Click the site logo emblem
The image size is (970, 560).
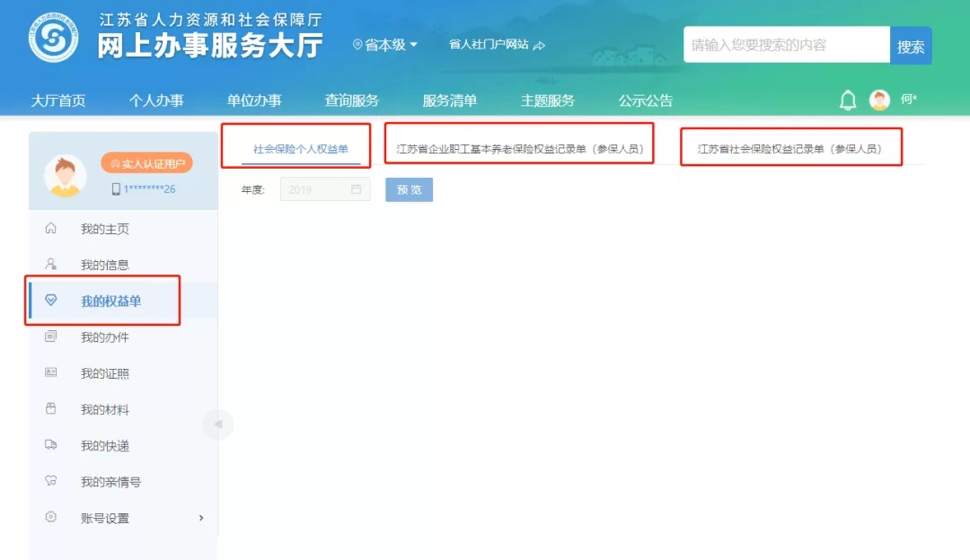tap(53, 38)
